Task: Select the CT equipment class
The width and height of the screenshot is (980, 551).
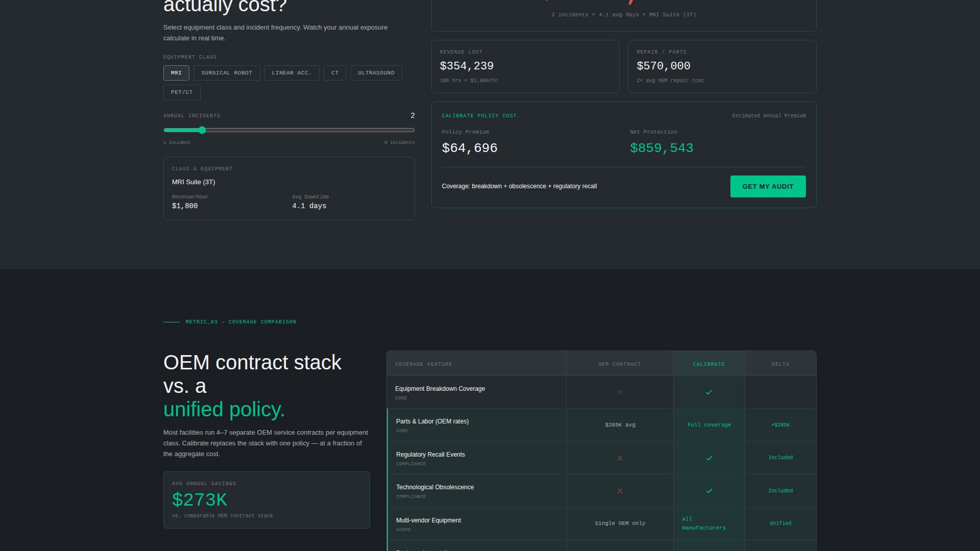Action: (x=335, y=72)
